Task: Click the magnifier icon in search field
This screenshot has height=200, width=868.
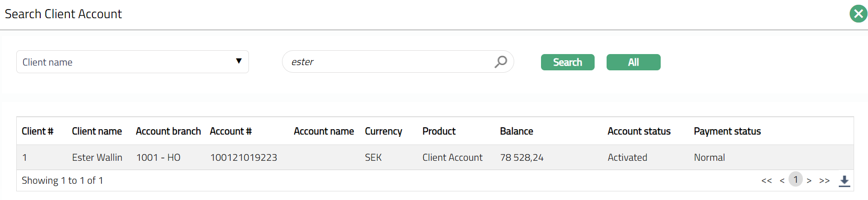Action: pyautogui.click(x=501, y=62)
